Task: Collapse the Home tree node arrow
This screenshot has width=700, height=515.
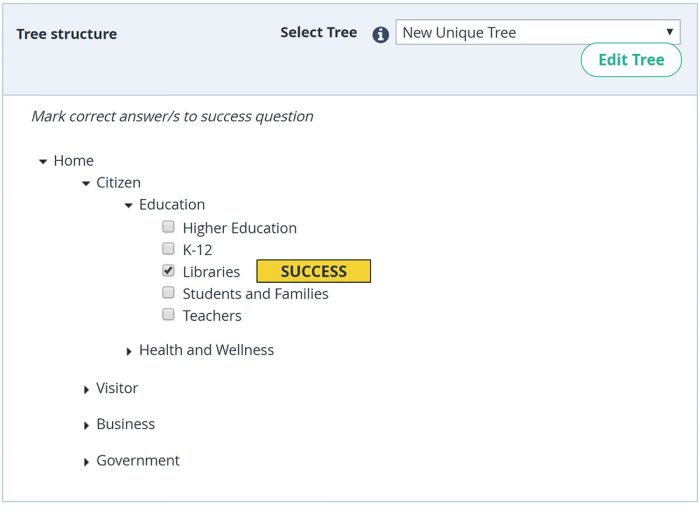Action: tap(43, 162)
